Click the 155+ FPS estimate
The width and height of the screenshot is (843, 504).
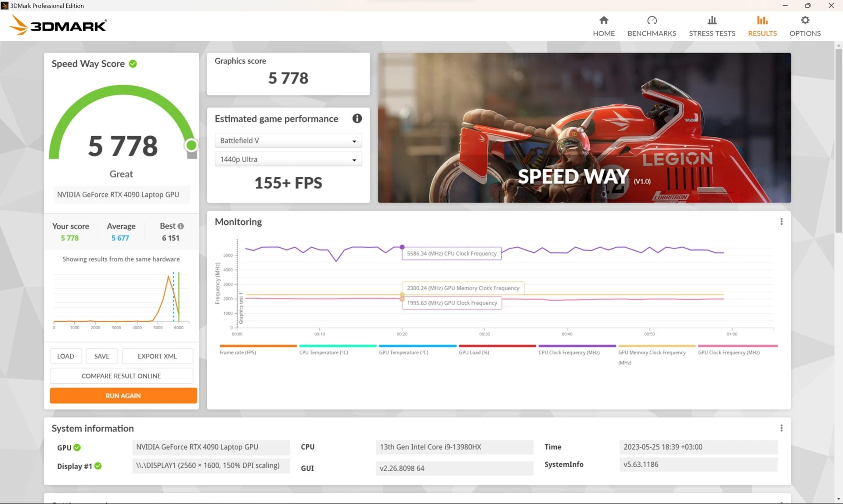[288, 183]
